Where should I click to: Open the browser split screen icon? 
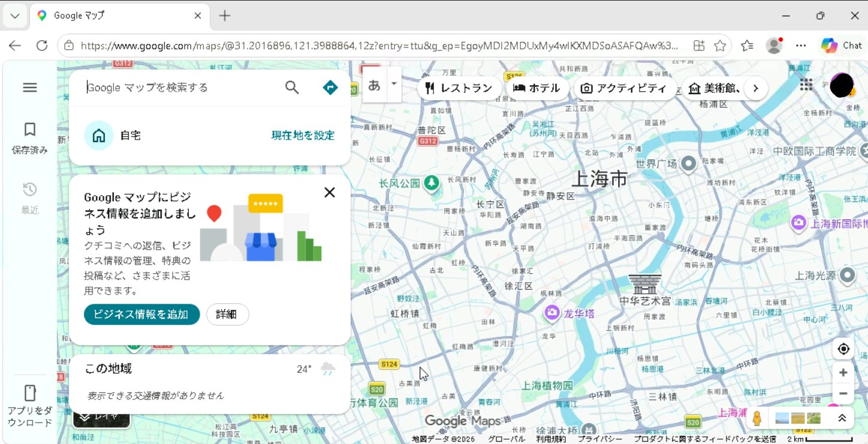(x=699, y=46)
